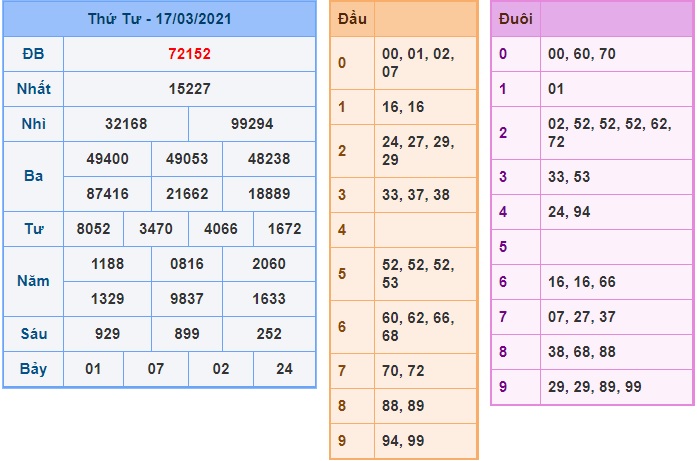
Task: Click fifth prize number 2060
Action: click(x=269, y=264)
